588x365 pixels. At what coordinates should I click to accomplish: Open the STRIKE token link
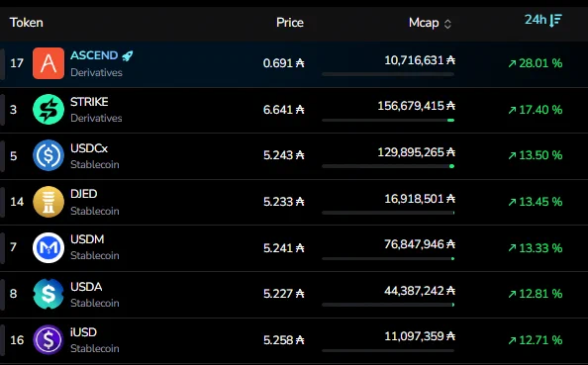[89, 102]
